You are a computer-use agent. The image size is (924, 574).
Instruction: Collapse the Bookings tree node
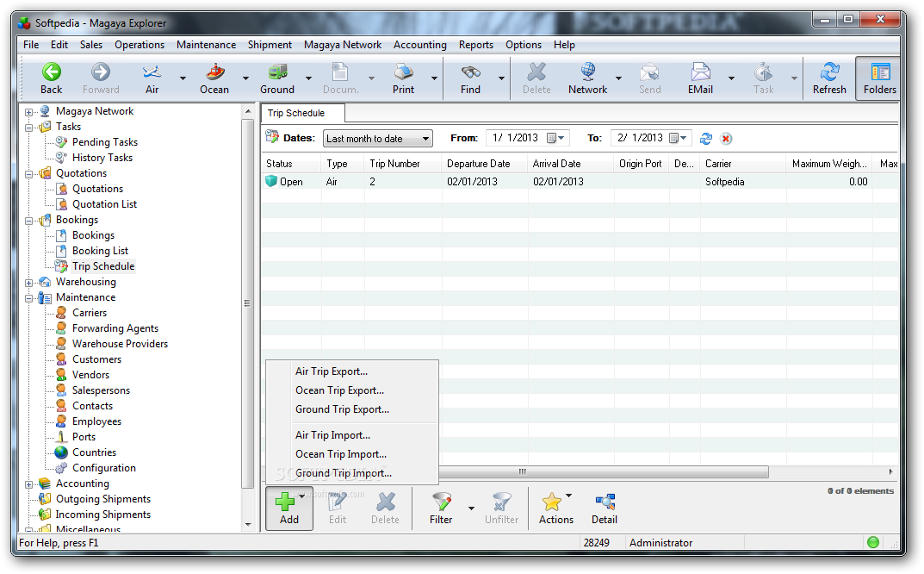[x=28, y=221]
